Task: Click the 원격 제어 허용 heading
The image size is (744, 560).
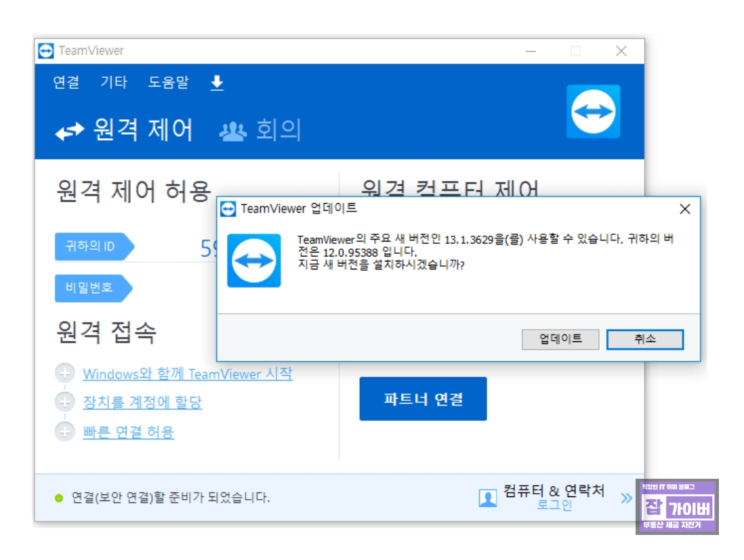Action: (x=133, y=191)
